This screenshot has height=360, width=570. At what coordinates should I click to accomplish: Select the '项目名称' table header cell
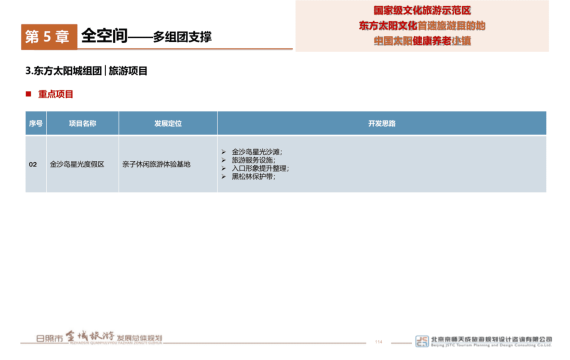[x=83, y=123]
